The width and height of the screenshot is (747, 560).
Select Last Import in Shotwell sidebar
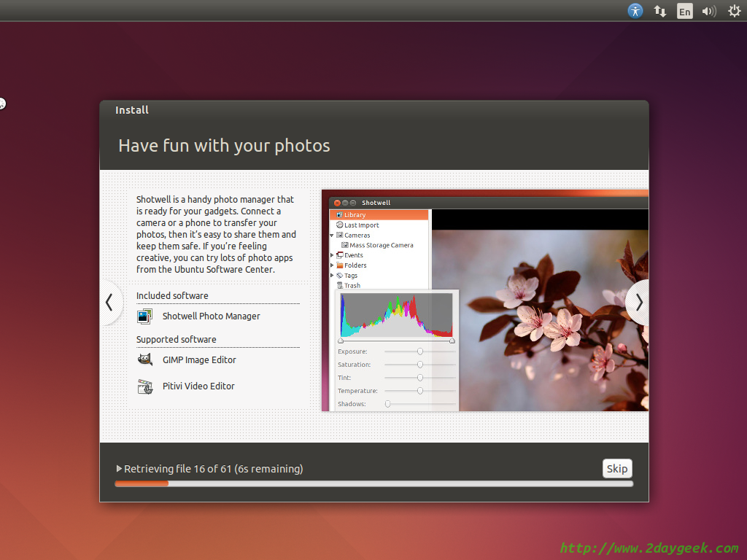click(x=361, y=225)
